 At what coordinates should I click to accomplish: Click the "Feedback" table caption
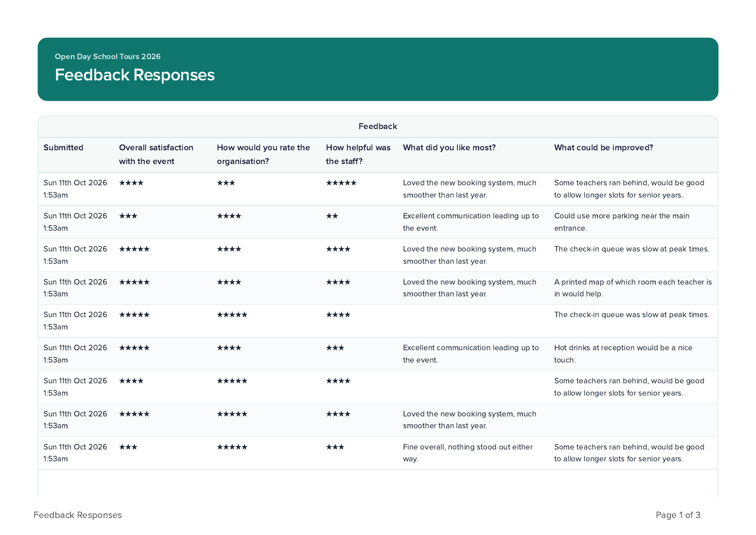378,126
